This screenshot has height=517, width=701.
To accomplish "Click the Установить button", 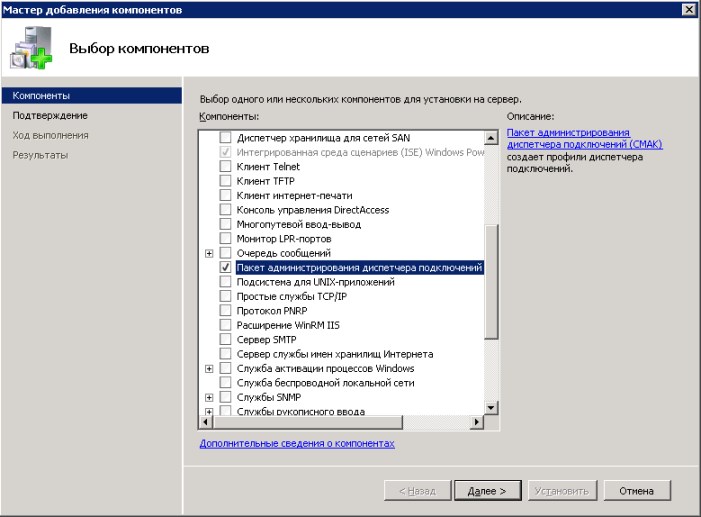I will click(x=562, y=491).
